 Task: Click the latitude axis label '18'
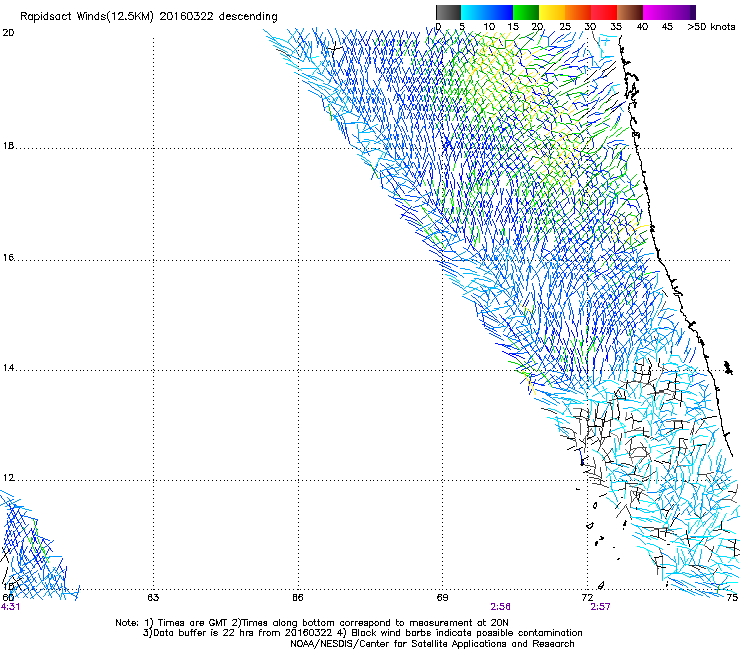pos(8,145)
